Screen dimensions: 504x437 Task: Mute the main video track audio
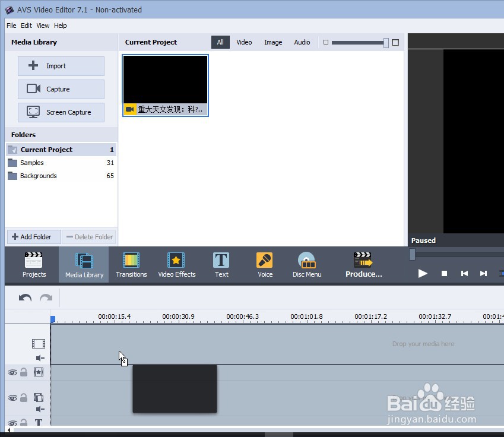tap(40, 358)
